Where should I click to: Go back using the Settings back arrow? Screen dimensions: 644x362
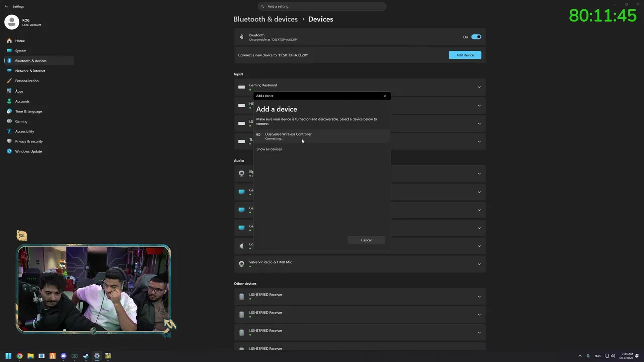[6, 6]
